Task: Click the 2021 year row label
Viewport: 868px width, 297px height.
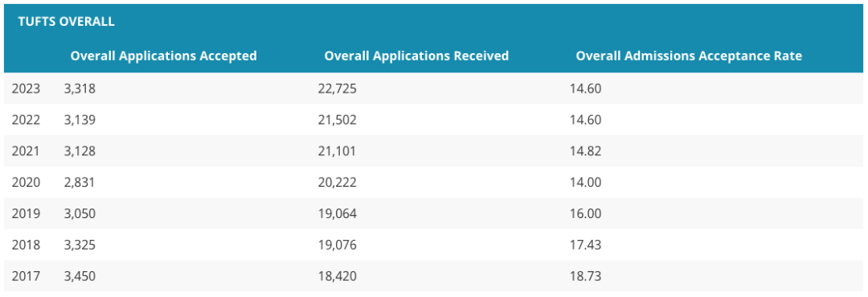Action: point(26,151)
